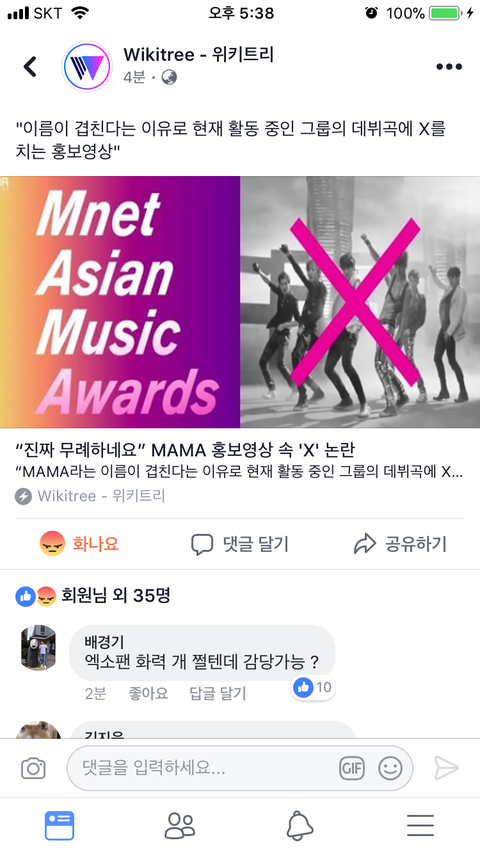
Task: Open the MAMA article preview image
Action: pyautogui.click(x=240, y=302)
